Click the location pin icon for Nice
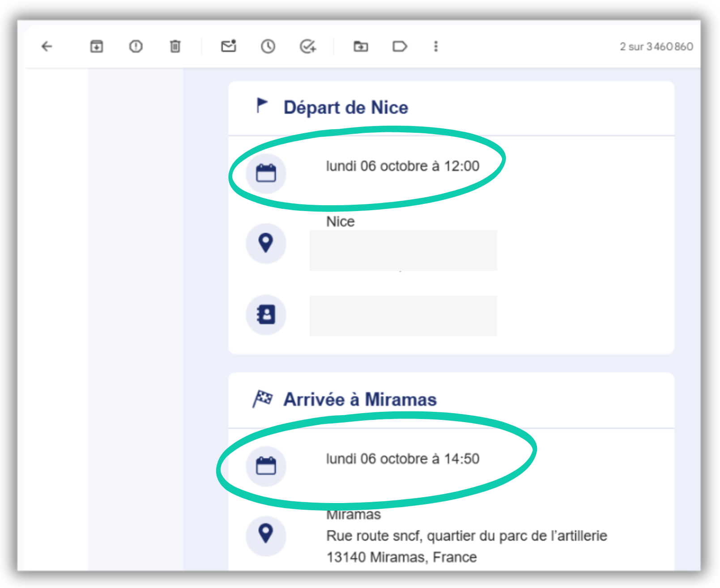The width and height of the screenshot is (720, 588). click(x=266, y=243)
